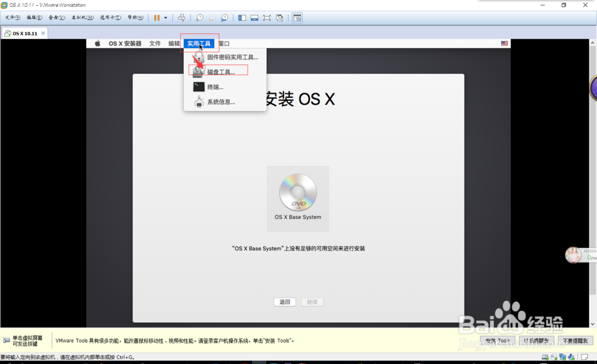The image size is (597, 364).
Task: Click the scroll up arrow of VM view
Action: [592, 42]
